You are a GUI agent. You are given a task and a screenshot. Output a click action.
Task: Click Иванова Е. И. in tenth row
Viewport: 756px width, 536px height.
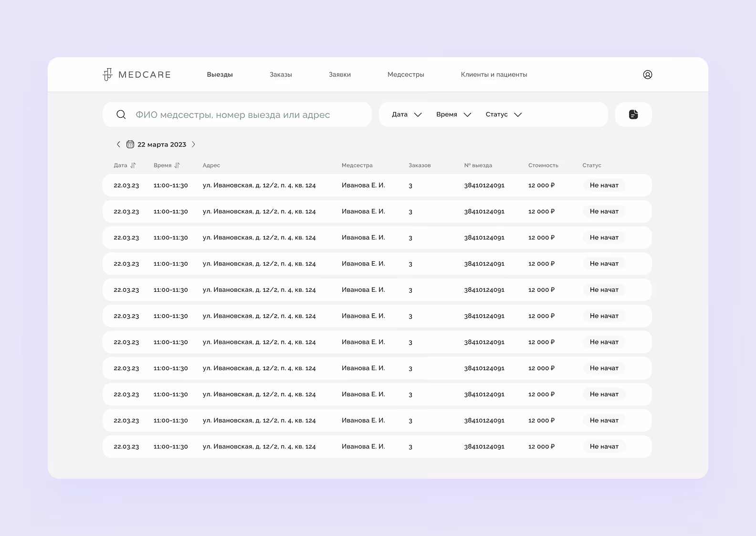[x=363, y=421]
